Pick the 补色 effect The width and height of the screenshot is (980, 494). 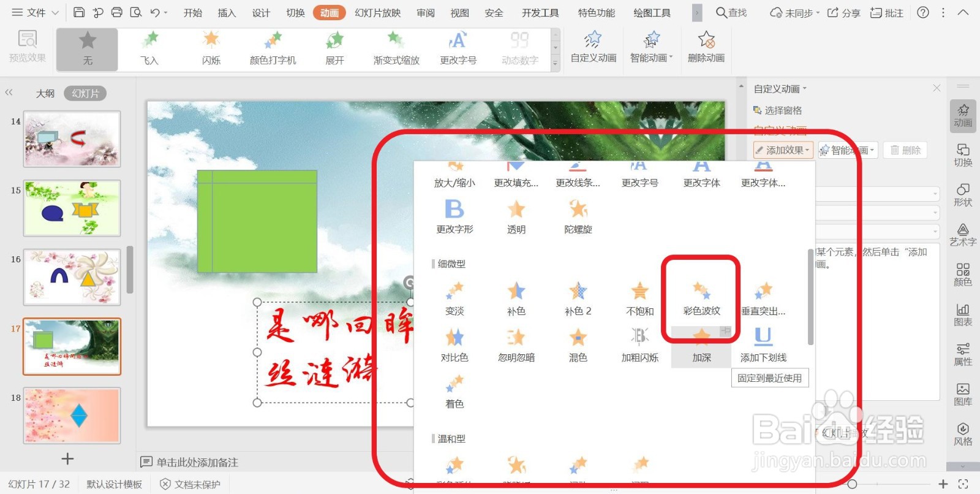click(x=516, y=298)
